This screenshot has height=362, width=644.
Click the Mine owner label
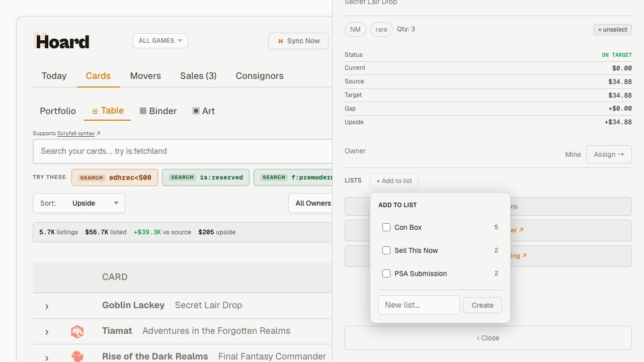point(573,154)
